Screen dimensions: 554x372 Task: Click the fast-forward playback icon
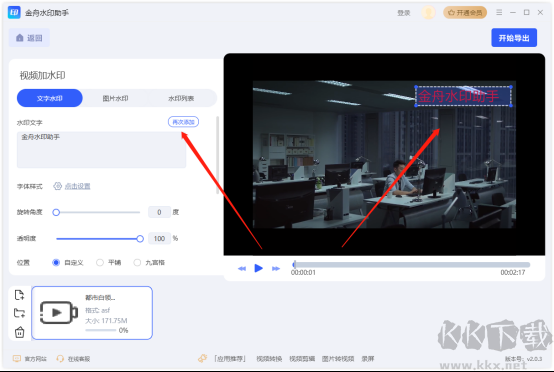(x=276, y=268)
